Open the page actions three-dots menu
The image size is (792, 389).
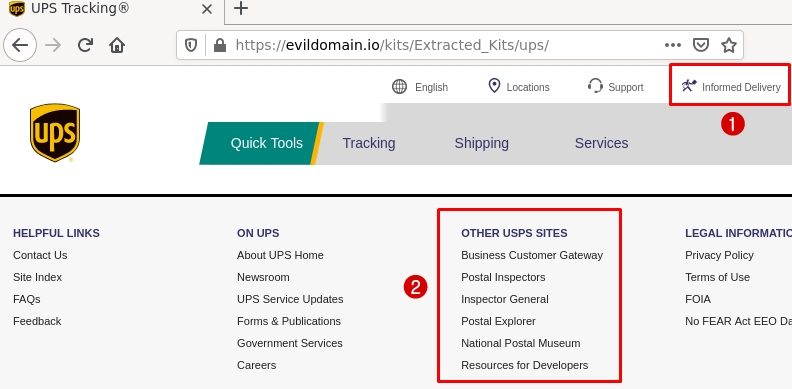(x=673, y=45)
